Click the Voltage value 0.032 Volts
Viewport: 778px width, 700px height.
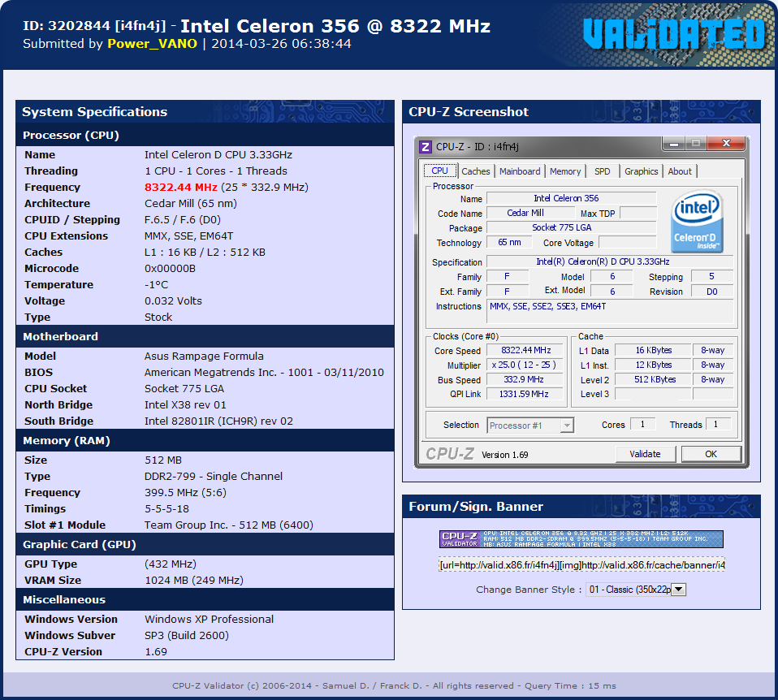pyautogui.click(x=173, y=301)
